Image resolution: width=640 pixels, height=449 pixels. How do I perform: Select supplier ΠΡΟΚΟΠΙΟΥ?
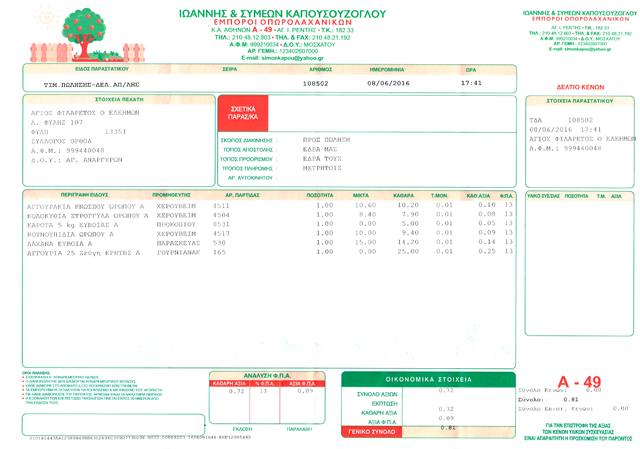pos(176,224)
